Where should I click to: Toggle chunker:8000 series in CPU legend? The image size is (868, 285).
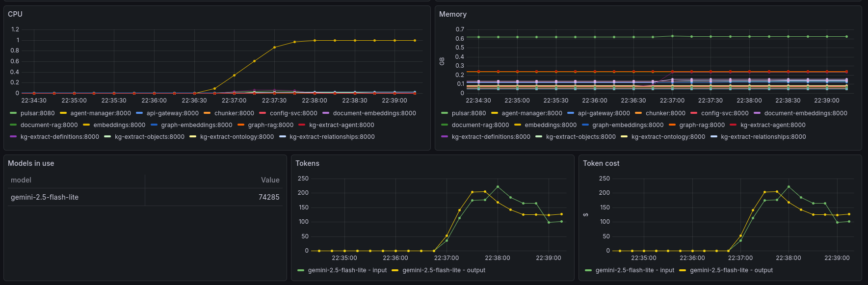[x=234, y=113]
